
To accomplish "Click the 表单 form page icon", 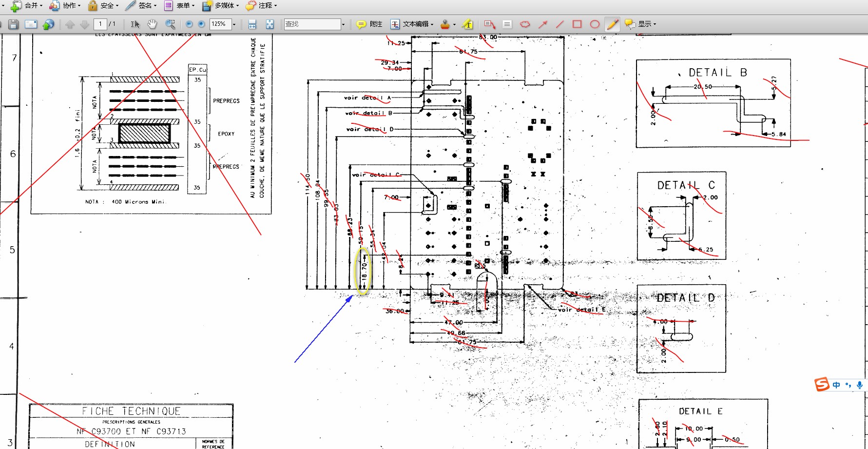I will [x=168, y=5].
